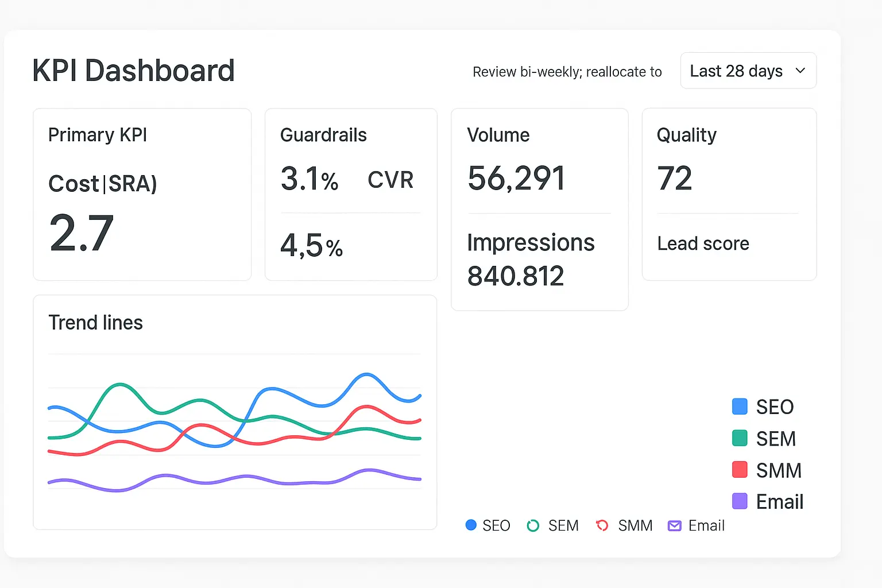Screen dimensions: 882x588
Task: Select the red SMM square in side legend
Action: 739,469
